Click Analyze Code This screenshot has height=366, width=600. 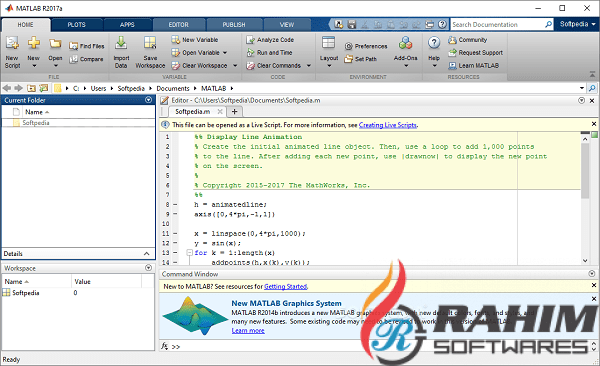pyautogui.click(x=270, y=39)
